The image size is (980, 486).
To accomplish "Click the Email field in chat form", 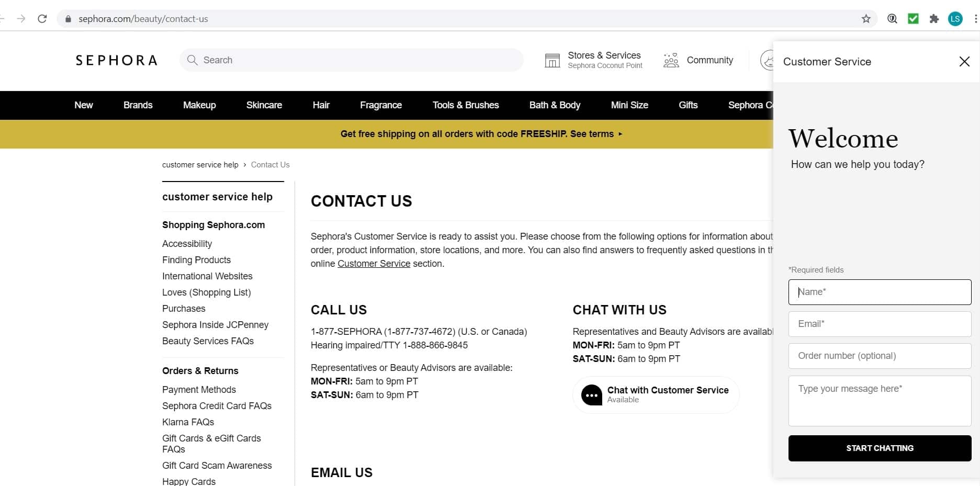I will click(880, 324).
